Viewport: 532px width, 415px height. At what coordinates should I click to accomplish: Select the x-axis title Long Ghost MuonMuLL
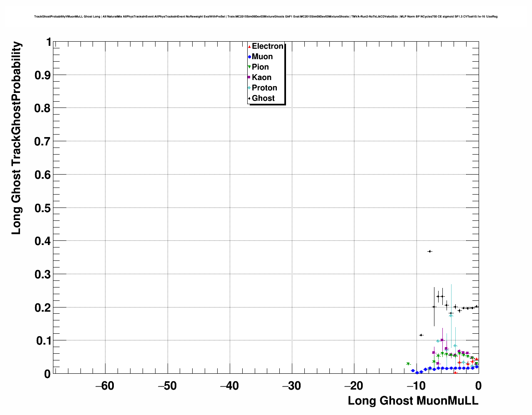pyautogui.click(x=413, y=401)
